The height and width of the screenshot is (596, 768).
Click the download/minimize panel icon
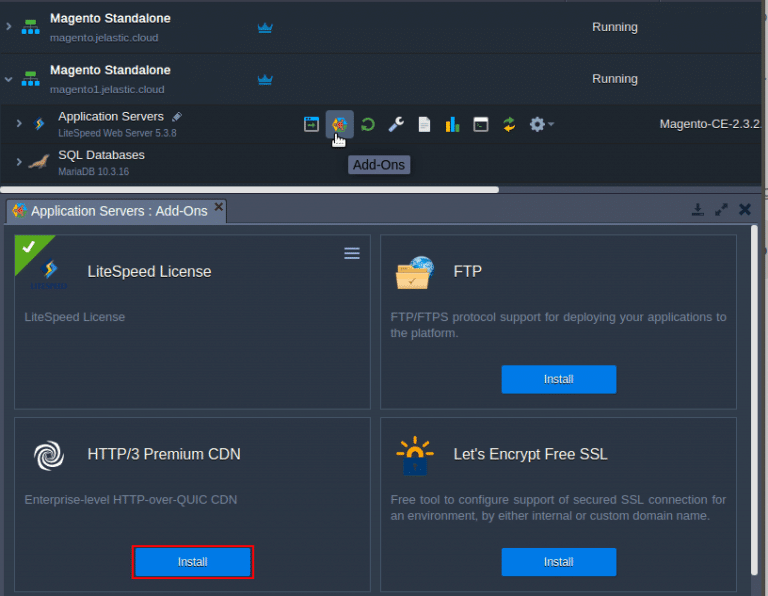[697, 210]
